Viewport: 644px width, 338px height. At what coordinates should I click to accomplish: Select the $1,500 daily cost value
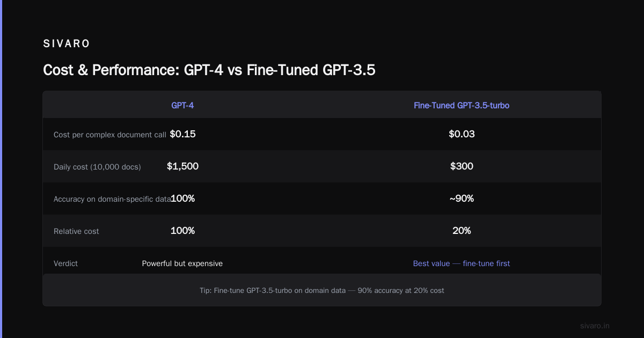(182, 166)
